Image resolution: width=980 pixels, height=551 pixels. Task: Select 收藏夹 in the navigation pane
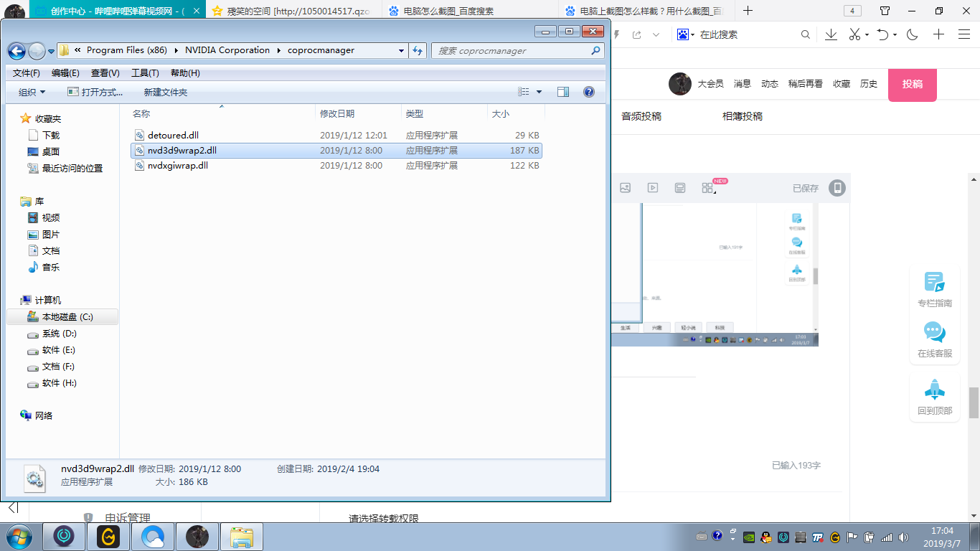point(48,119)
